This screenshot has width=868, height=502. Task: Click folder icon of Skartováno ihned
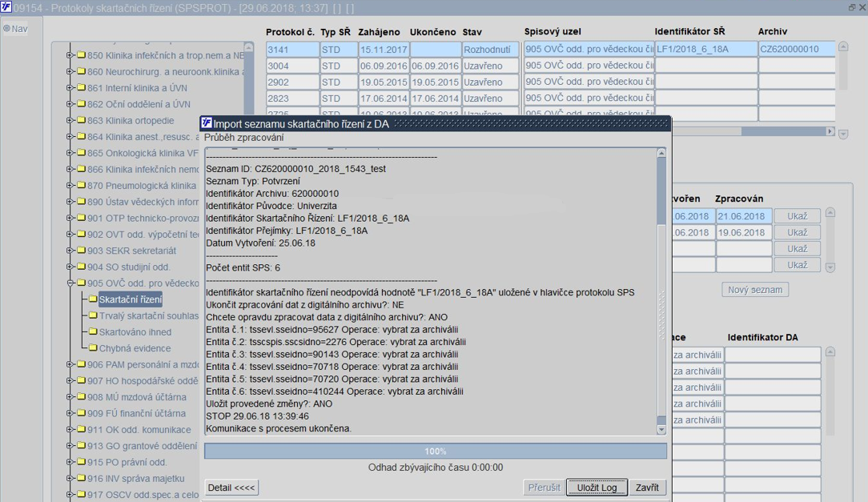92,332
